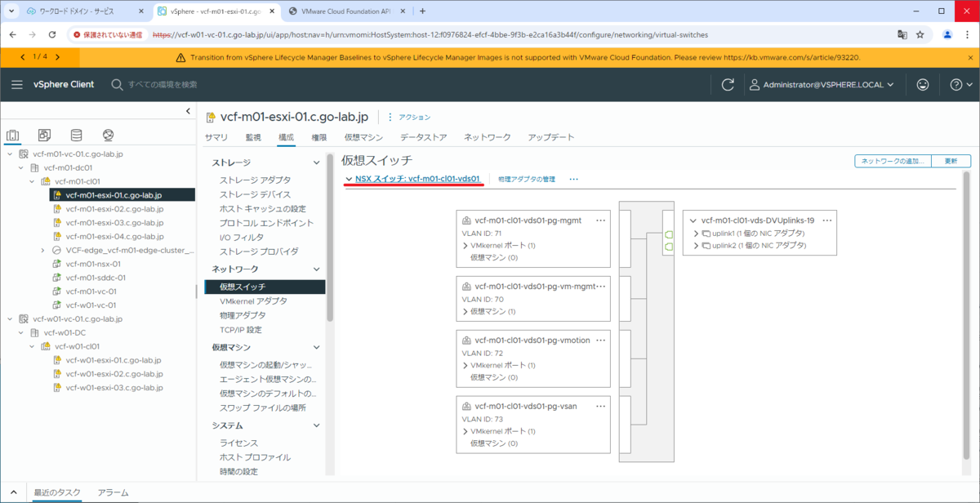Expand uplink2 NIC adapter entry
Image resolution: width=980 pixels, height=503 pixels.
pos(697,245)
